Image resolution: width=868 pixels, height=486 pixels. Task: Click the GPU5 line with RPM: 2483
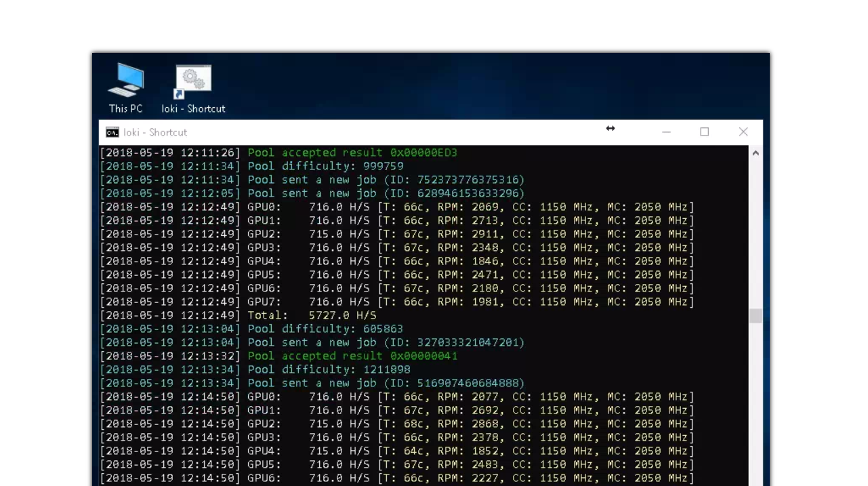pyautogui.click(x=398, y=464)
